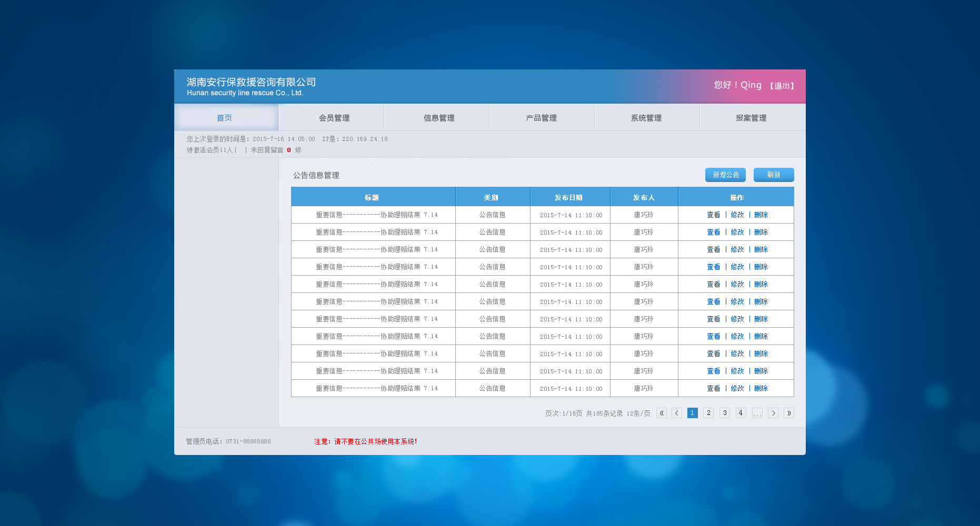The image size is (980, 526).
Task: Select page 2 in the pagination bar
Action: [708, 413]
